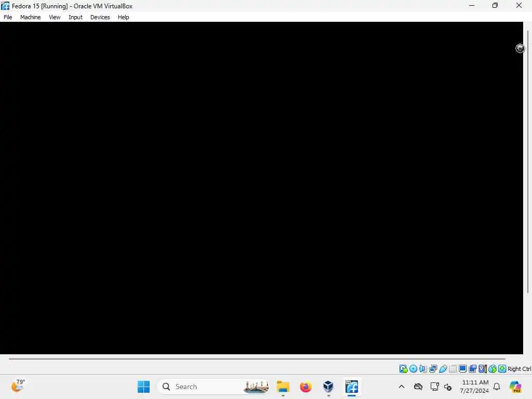Click the optical disk status icon
Screen dimensions: 532x399
point(413,369)
